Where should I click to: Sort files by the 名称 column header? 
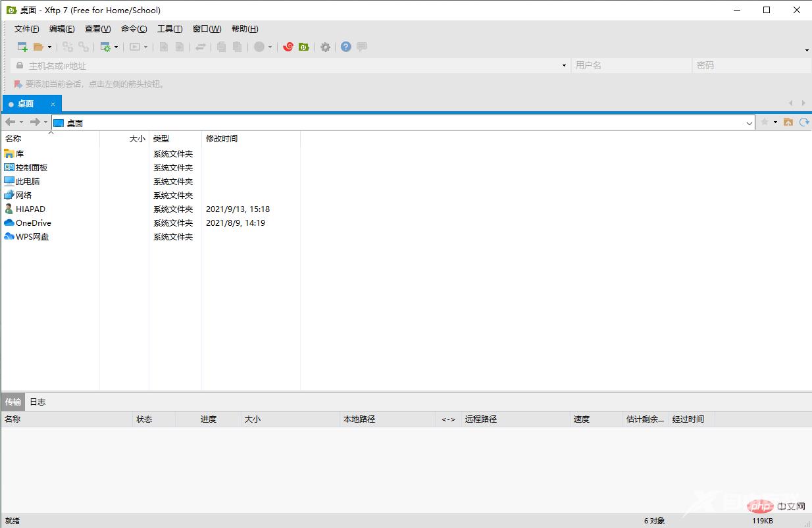coord(13,138)
